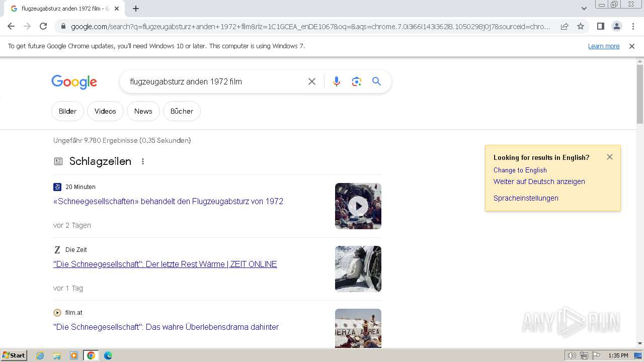Screen dimensions: 644x362
Task: Go to Google homepage via logo
Action: coord(74,82)
